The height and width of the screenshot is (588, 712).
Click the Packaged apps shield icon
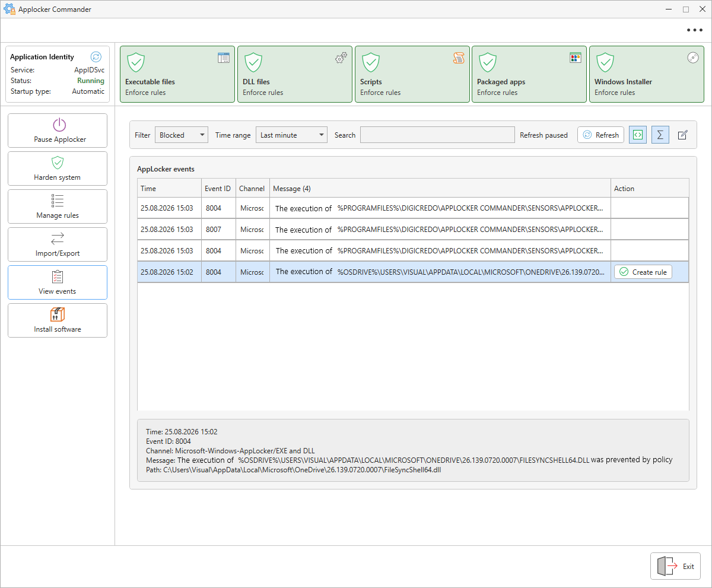(x=488, y=62)
